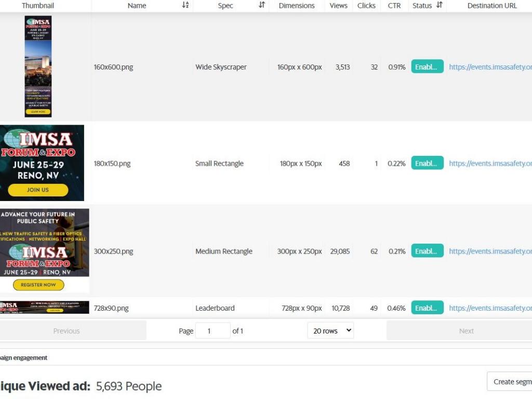Sort table by Spec column icon
532x399 pixels.
coord(262,5)
